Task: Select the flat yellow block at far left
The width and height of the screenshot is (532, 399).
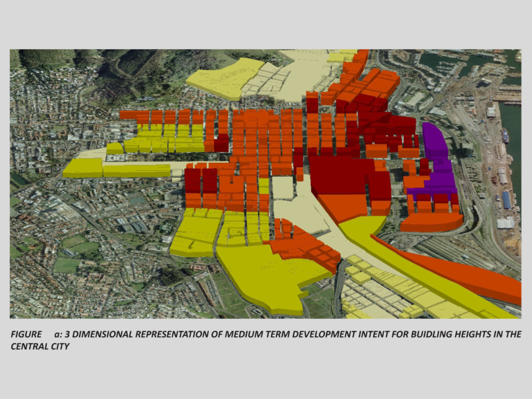Action: coord(83,167)
